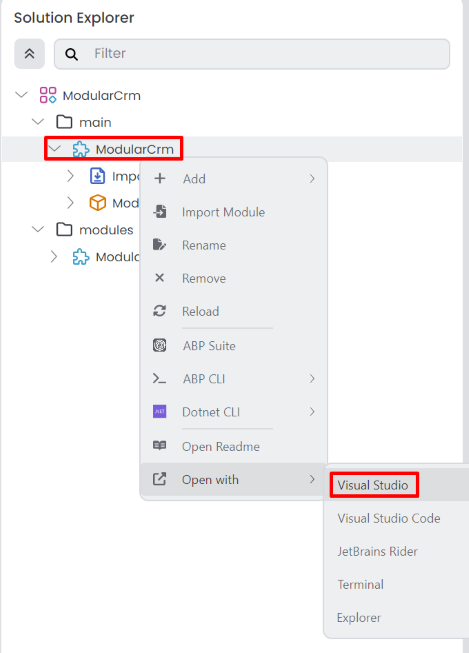Click the puzzle icon of the highlighted ModularCrm module
The height and width of the screenshot is (653, 469).
(x=81, y=149)
